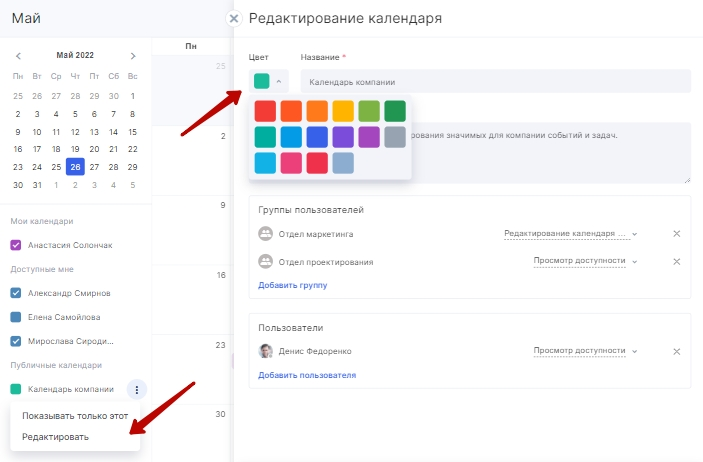
Task: Choose Показывать только этот menu item
Action: (x=75, y=416)
